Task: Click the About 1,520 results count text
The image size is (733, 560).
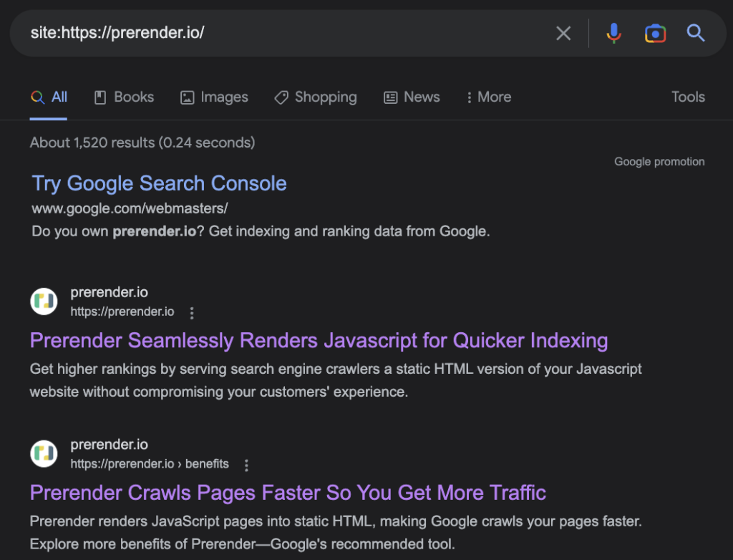Action: 142,143
